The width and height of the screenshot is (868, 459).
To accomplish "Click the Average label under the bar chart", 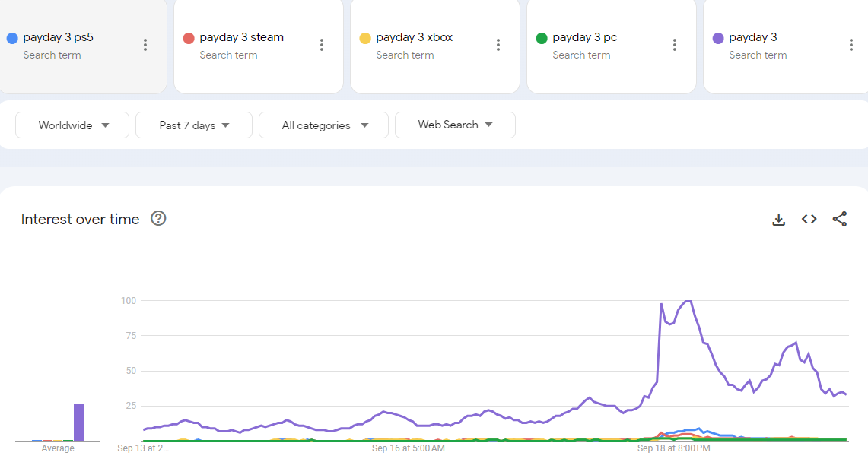I will 58,448.
